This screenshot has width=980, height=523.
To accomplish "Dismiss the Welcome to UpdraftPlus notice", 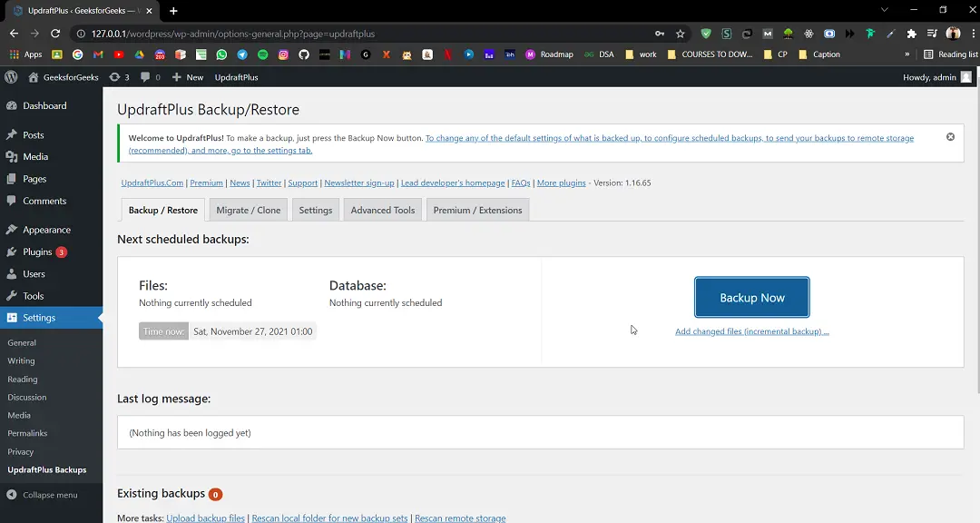I will pos(950,137).
